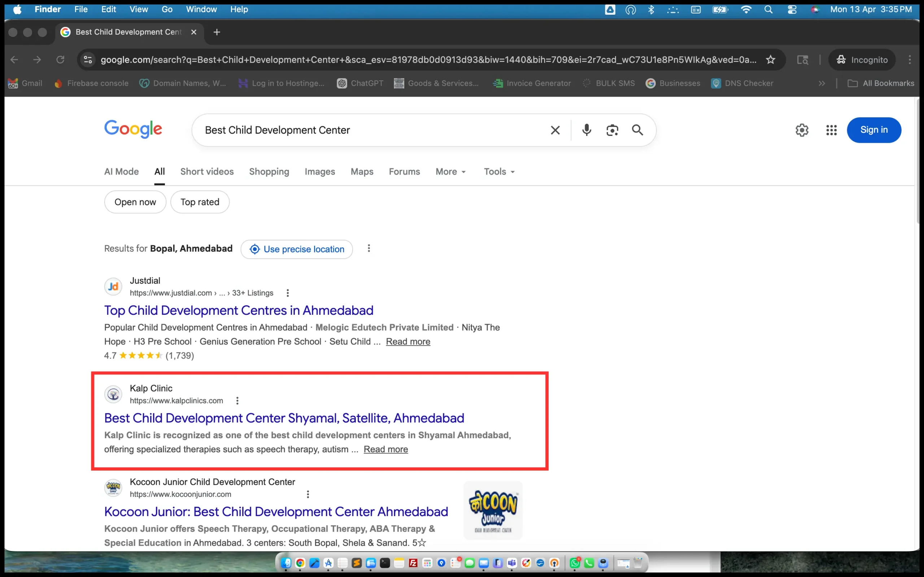Image resolution: width=924 pixels, height=577 pixels.
Task: Open three-dot menu for Kalp Clinic result
Action: pos(237,401)
